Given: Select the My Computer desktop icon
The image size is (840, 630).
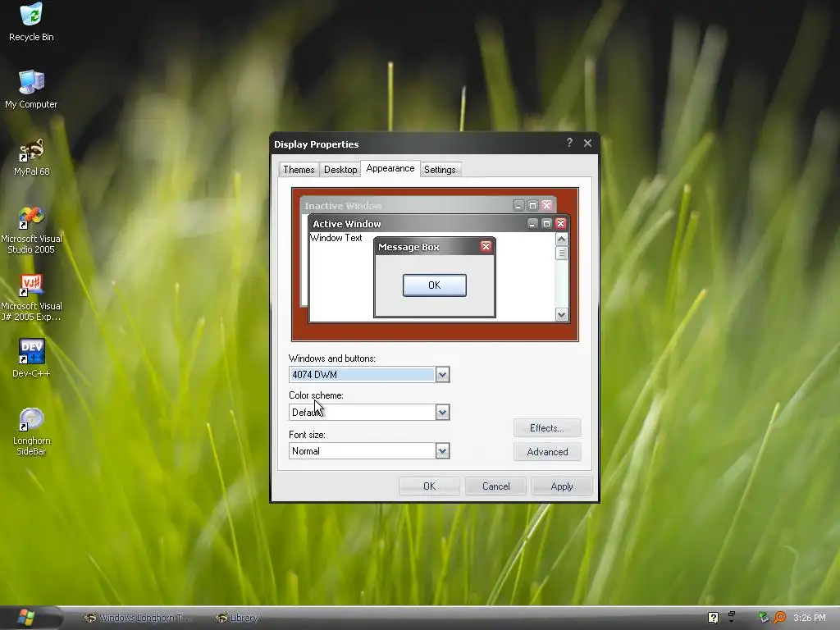Looking at the screenshot, I should (x=31, y=89).
